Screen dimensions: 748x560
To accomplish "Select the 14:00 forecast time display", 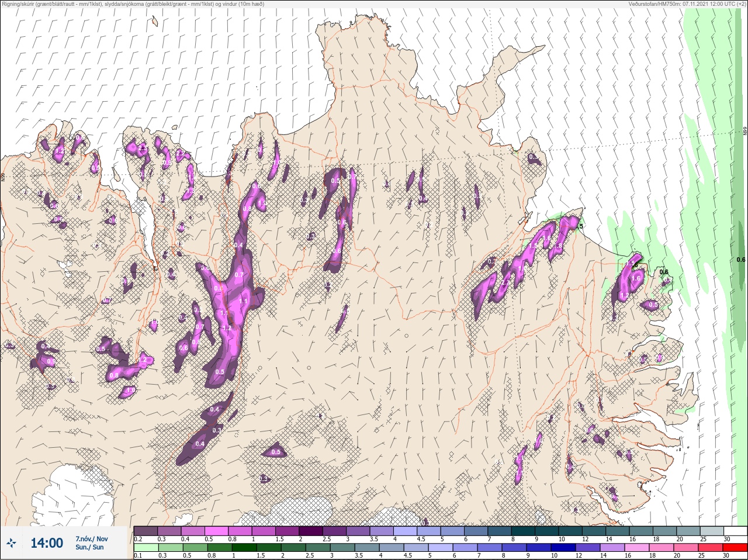I will 47,543.
